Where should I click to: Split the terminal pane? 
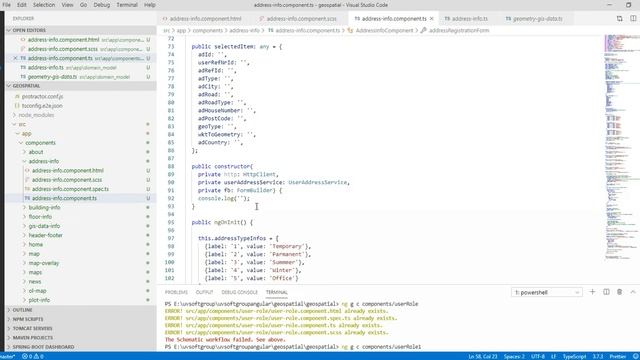(606, 292)
